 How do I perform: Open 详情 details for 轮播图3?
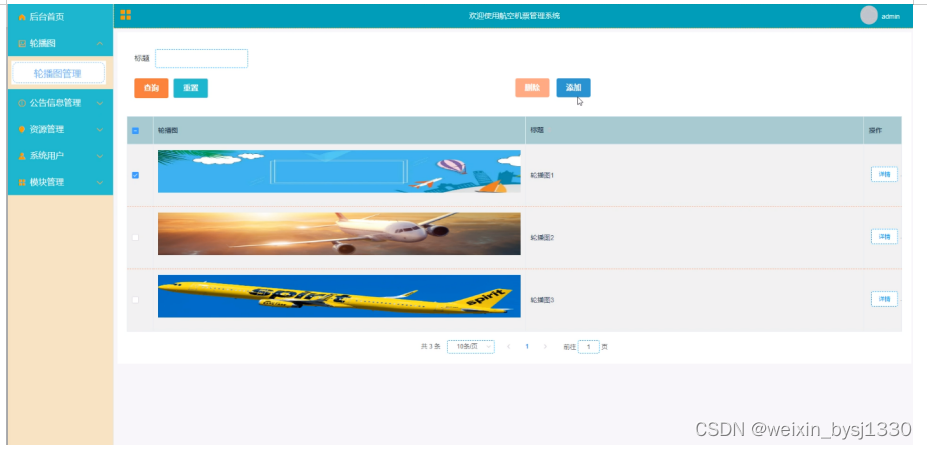coord(884,299)
